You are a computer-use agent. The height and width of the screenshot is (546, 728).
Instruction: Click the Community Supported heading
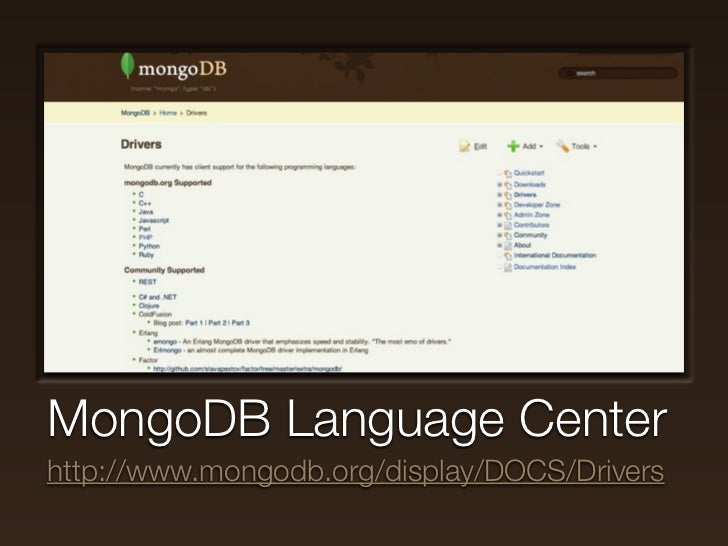(x=164, y=270)
